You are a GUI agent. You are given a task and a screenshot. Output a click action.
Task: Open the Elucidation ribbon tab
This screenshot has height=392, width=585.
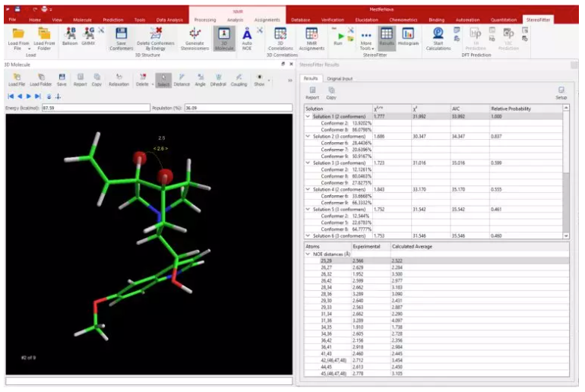point(367,19)
